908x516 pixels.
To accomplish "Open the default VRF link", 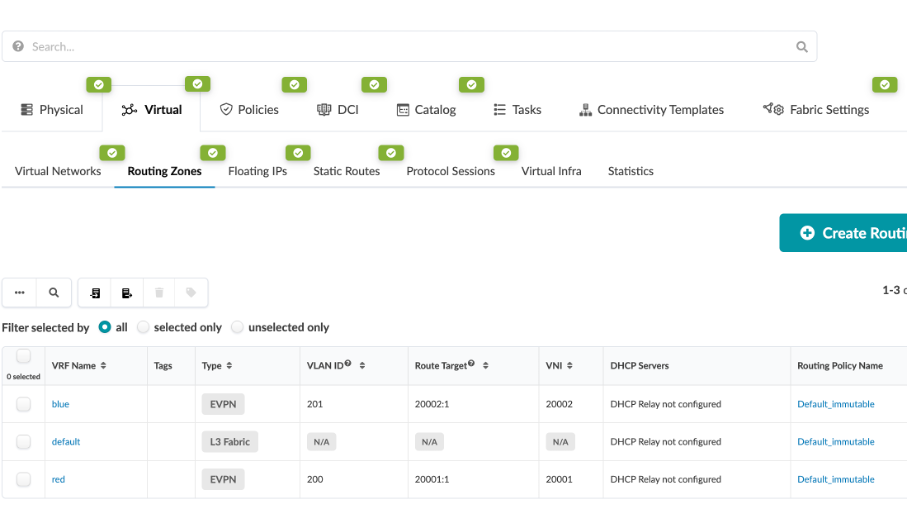I will pos(66,442).
